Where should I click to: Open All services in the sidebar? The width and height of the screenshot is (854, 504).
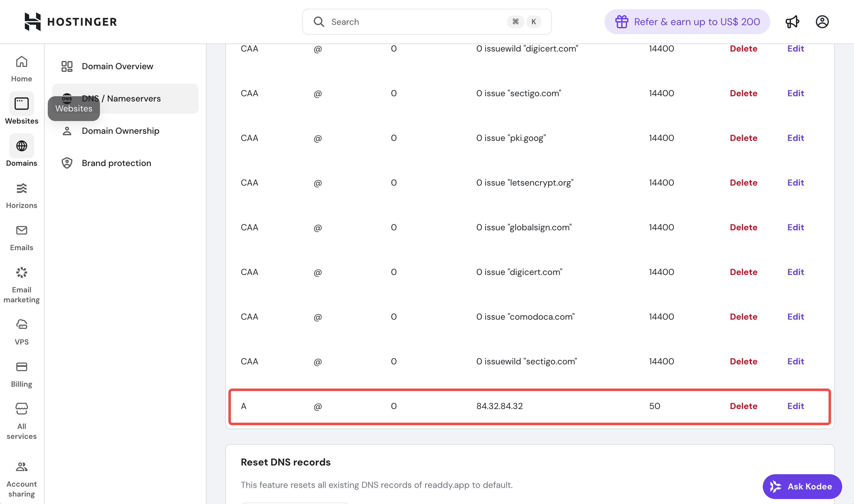(x=21, y=421)
